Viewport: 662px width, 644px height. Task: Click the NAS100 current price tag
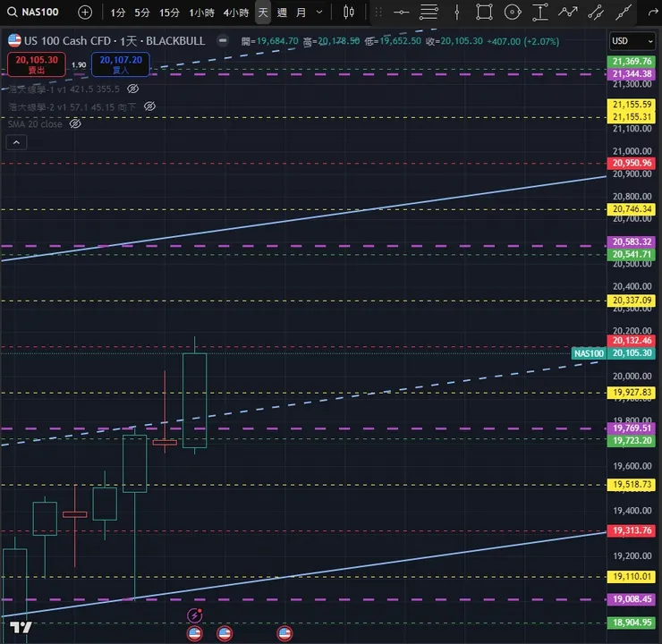coord(589,353)
